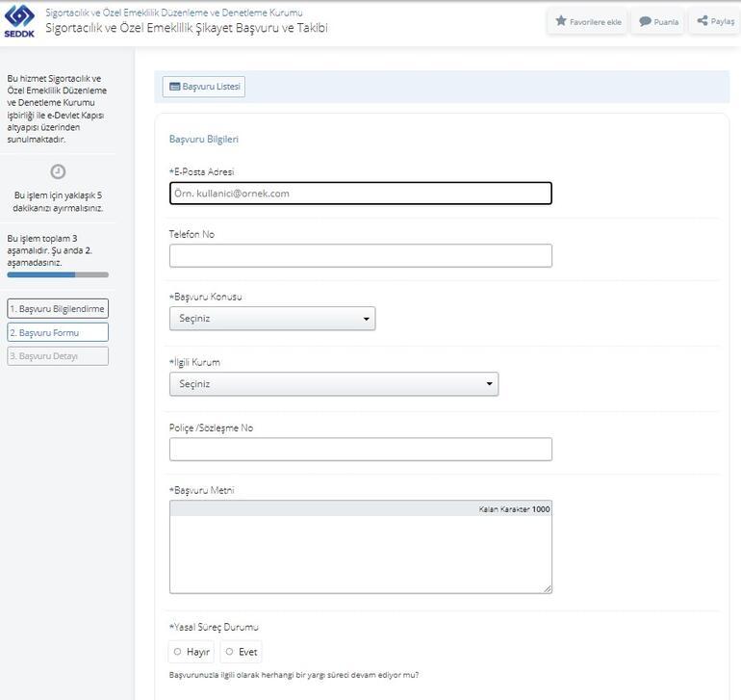Click the Kalan Karakter 1000 counter

(514, 509)
